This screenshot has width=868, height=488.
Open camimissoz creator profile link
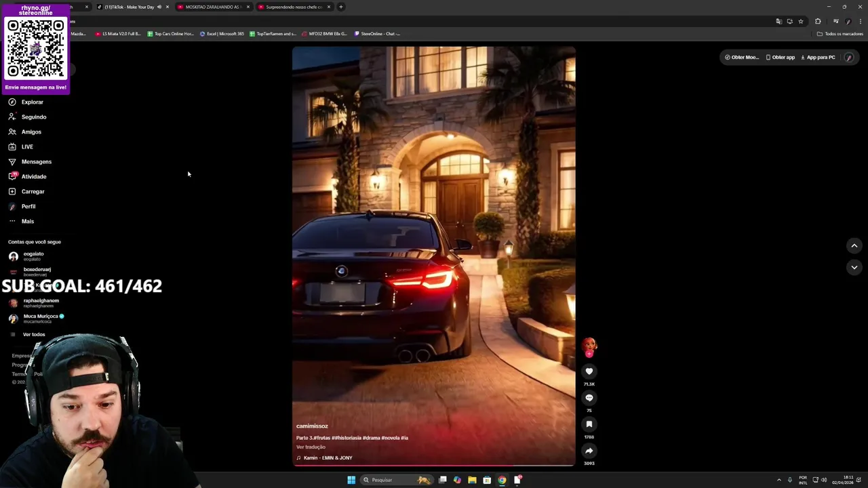pyautogui.click(x=312, y=426)
